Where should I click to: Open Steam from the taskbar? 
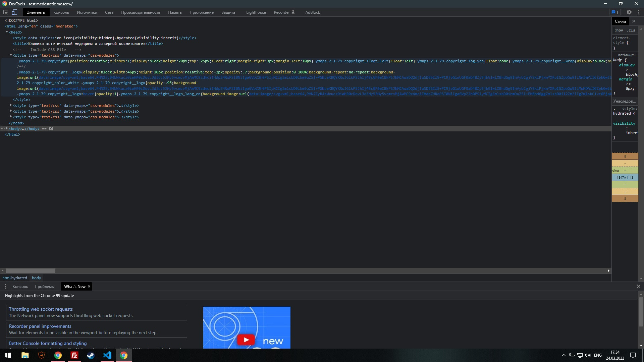coord(91,355)
